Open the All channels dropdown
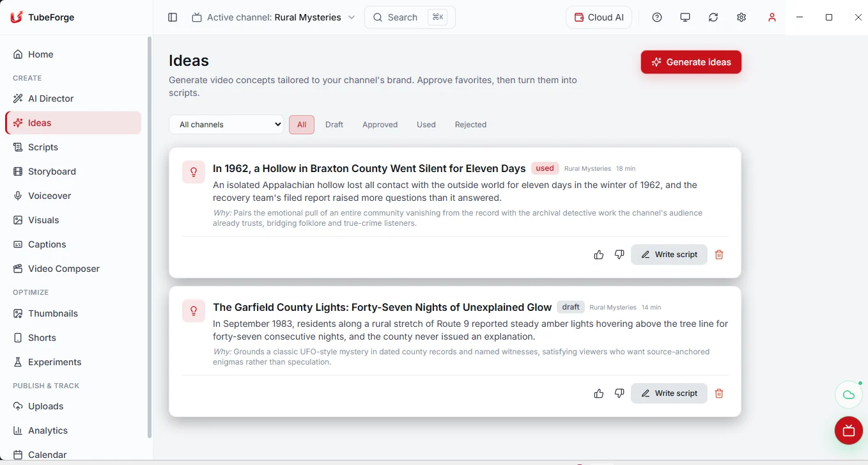Screen dimensions: 868x465 [x=226, y=125]
